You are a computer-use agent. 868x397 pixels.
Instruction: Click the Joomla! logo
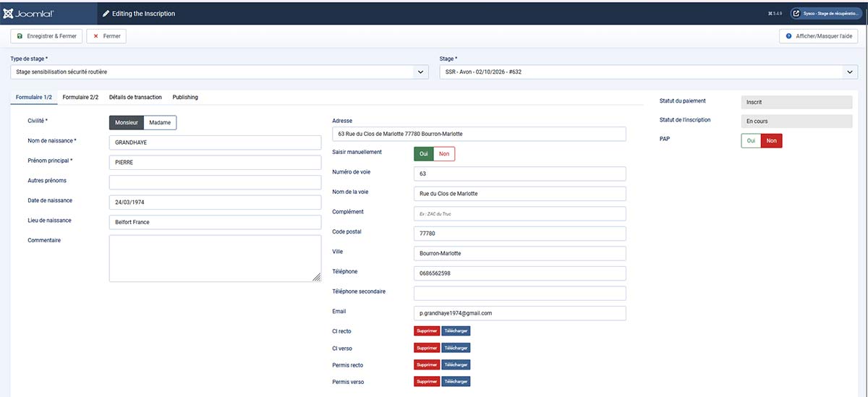(29, 13)
